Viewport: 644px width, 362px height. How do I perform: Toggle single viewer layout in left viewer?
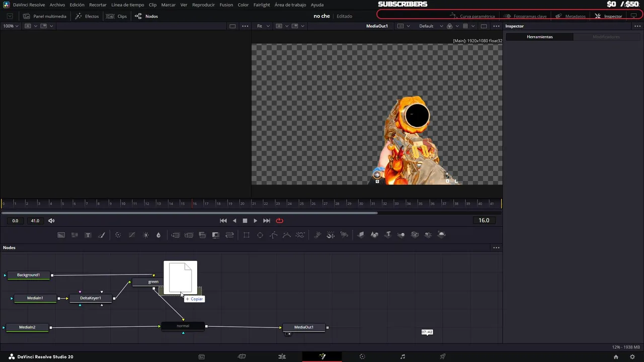(232, 26)
